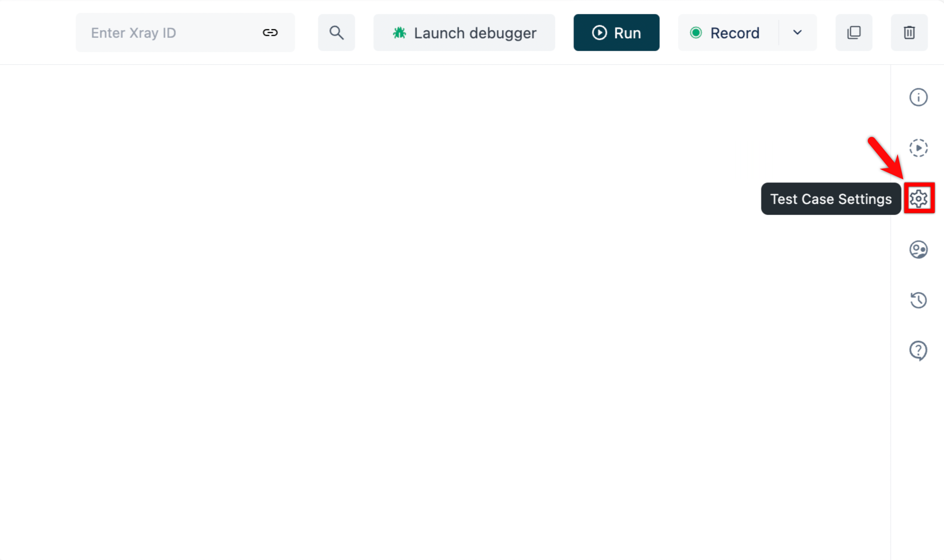This screenshot has width=944, height=560.
Task: Expand the Record dropdown chevron
Action: click(797, 32)
